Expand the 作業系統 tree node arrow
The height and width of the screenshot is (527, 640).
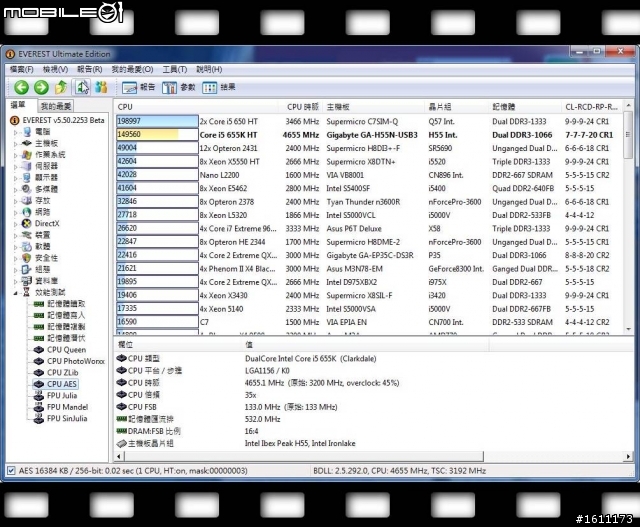pyautogui.click(x=16, y=155)
